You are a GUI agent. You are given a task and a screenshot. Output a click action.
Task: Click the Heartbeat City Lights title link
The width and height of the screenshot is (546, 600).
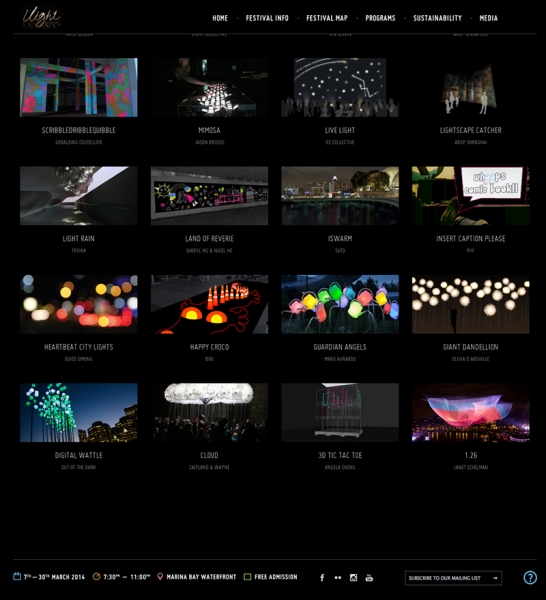(x=78, y=347)
